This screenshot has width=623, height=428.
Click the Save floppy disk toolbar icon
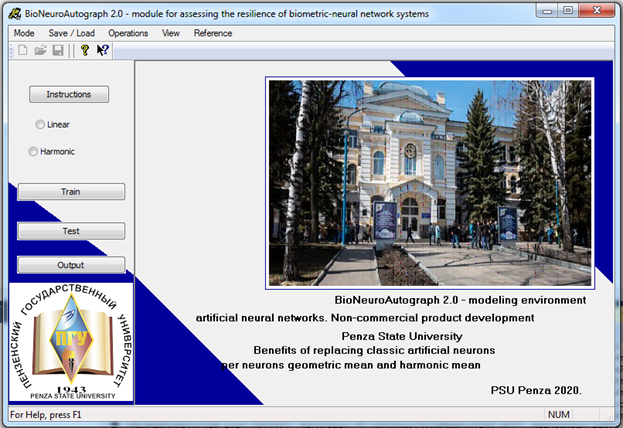(x=58, y=50)
